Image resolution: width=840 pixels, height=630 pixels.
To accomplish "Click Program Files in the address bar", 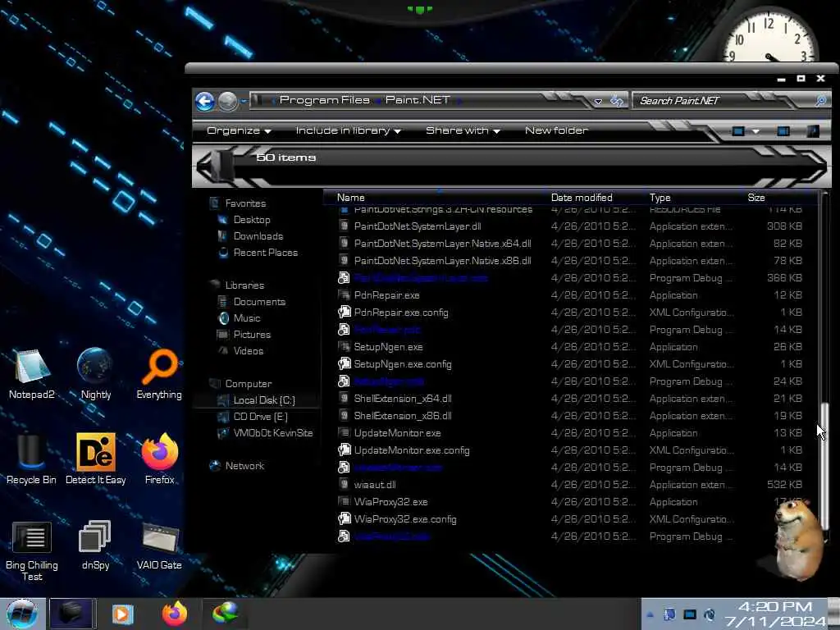I will click(x=325, y=100).
